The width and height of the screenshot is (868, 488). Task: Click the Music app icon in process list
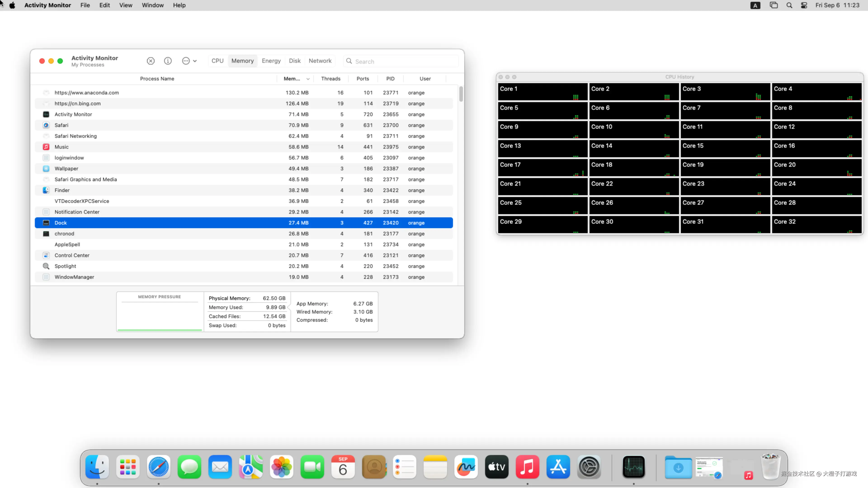tap(46, 147)
